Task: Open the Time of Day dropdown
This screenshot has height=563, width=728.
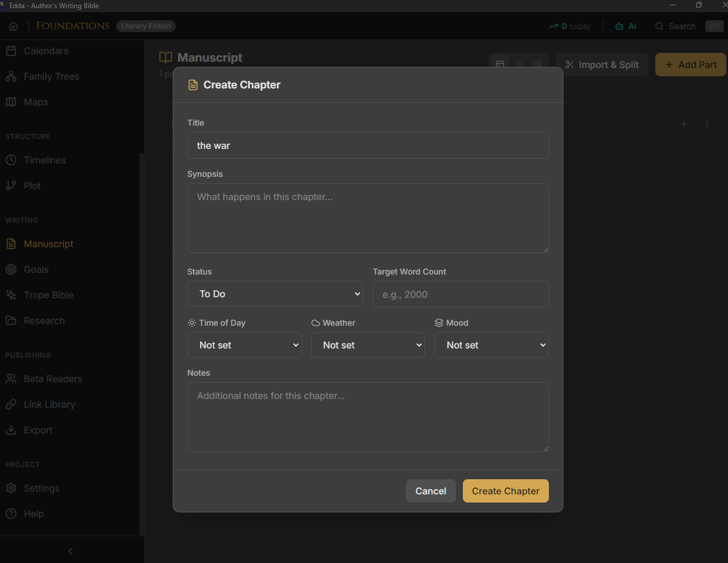Action: click(244, 345)
